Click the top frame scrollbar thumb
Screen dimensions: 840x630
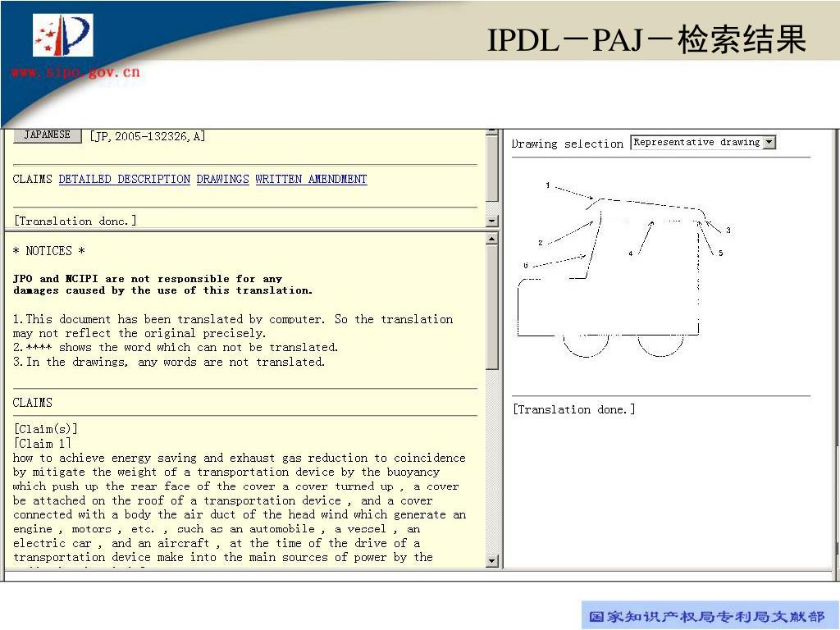click(x=492, y=168)
